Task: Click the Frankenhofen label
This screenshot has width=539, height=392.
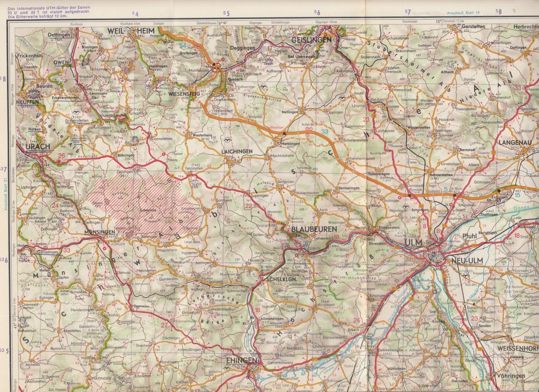Action: [x=186, y=321]
